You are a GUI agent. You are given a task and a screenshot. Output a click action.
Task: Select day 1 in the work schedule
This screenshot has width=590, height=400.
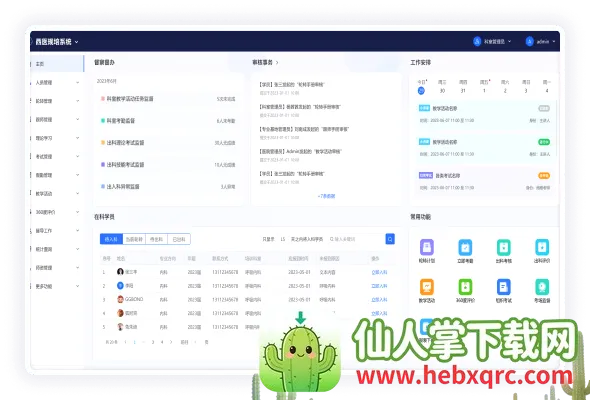[x=484, y=91]
